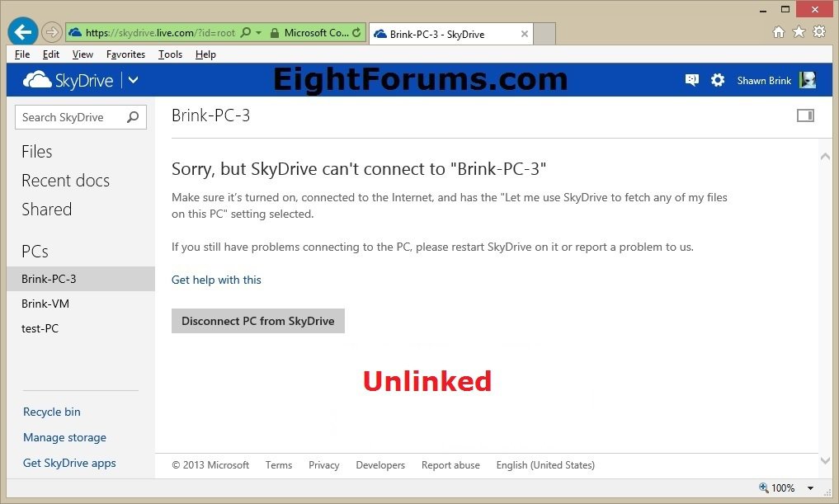Go to the browser Home icon
The image size is (839, 504).
tap(778, 32)
